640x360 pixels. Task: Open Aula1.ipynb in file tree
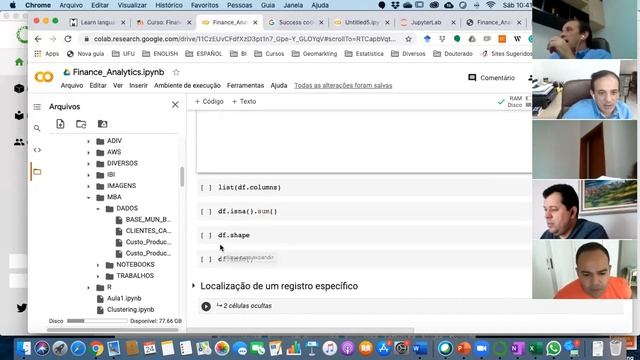(x=124, y=298)
